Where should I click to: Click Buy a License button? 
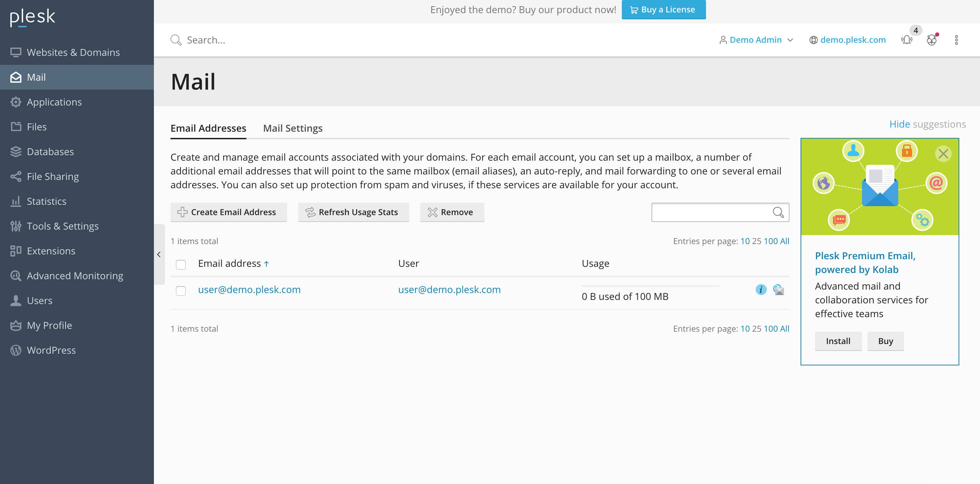click(664, 10)
